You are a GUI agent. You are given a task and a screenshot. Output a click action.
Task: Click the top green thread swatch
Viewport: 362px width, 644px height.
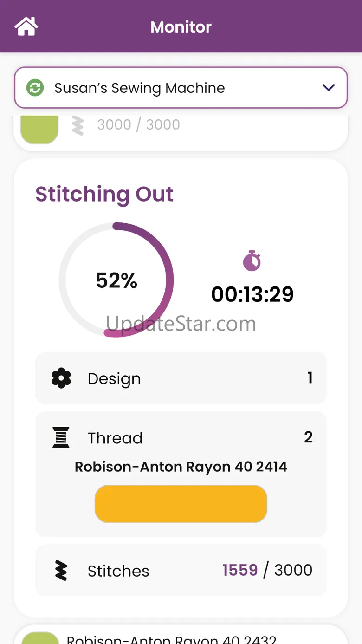(x=40, y=129)
